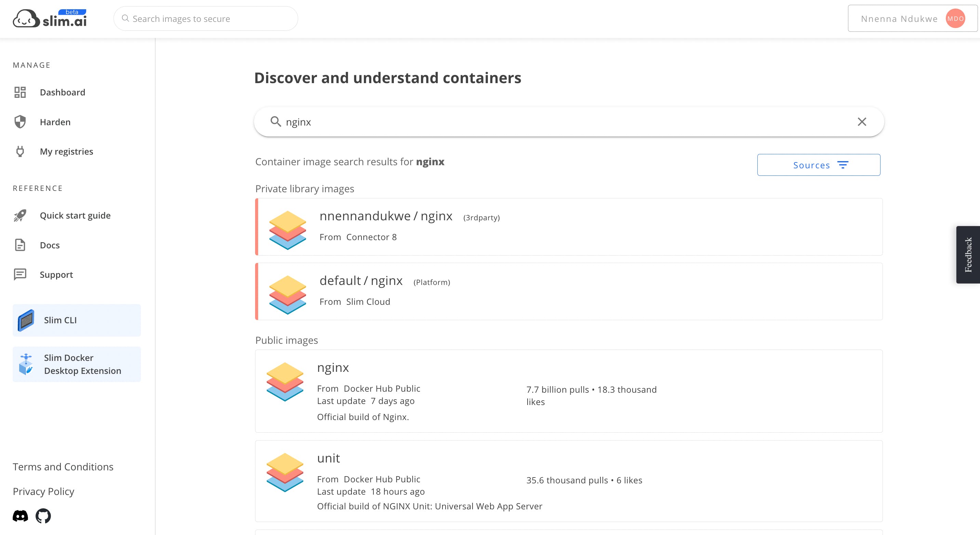
Task: Go to Docs in the sidebar
Action: tap(50, 245)
